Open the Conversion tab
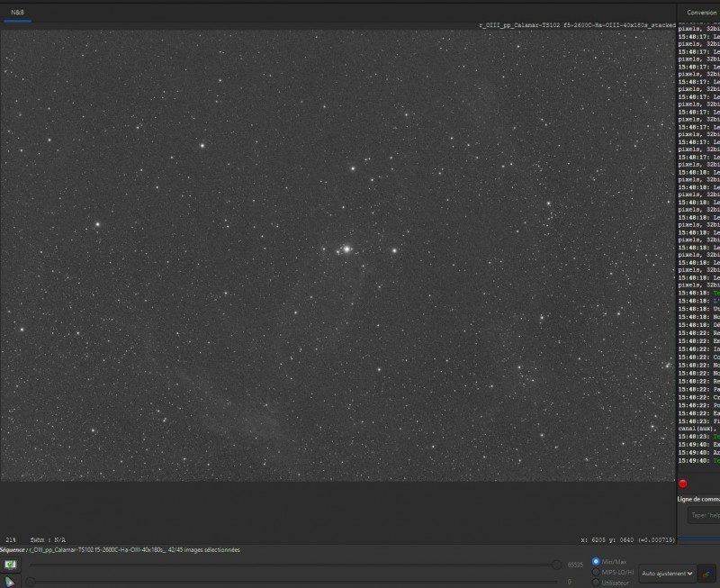The width and height of the screenshot is (720, 588). point(701,13)
